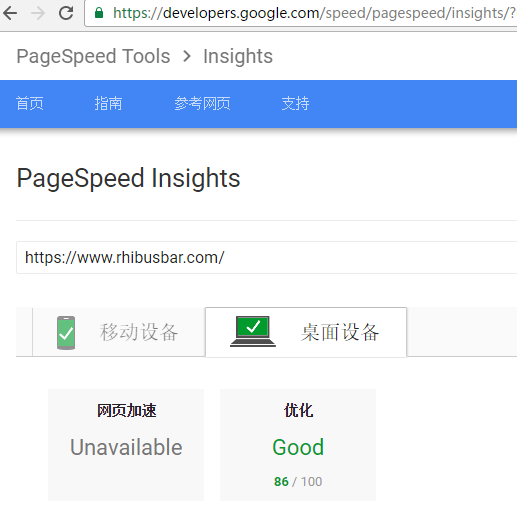Screen dimensions: 517x516
Task: Click the green padlock security icon
Action: [x=99, y=13]
